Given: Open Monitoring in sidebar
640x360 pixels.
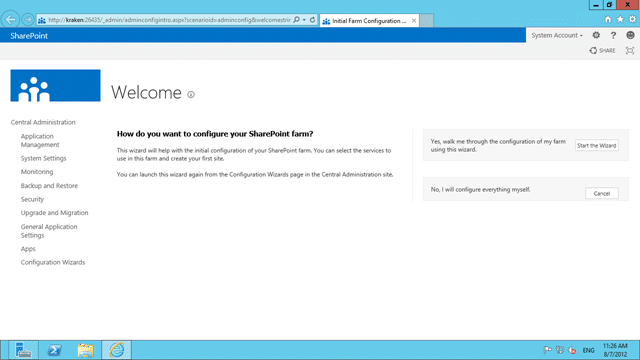Looking at the screenshot, I should 37,172.
